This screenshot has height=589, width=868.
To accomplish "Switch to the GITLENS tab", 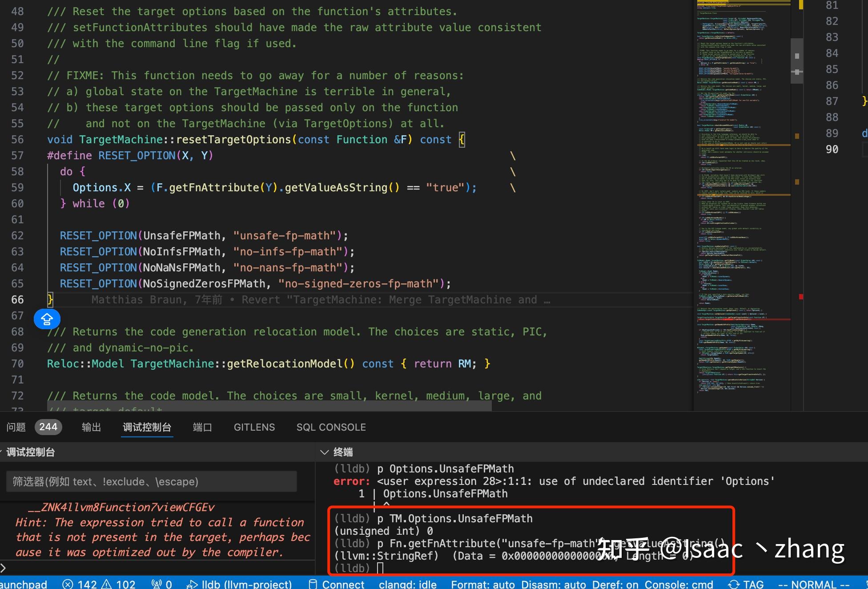I will point(254,427).
